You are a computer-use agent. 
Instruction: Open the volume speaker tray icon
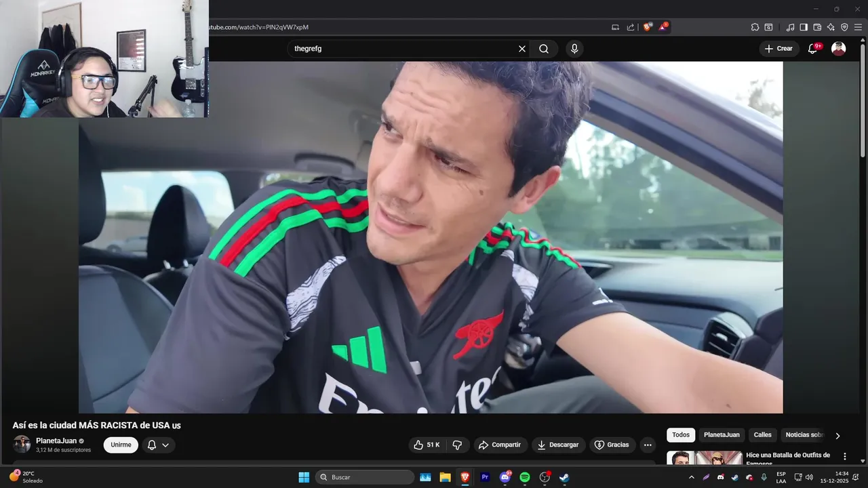coord(809,477)
